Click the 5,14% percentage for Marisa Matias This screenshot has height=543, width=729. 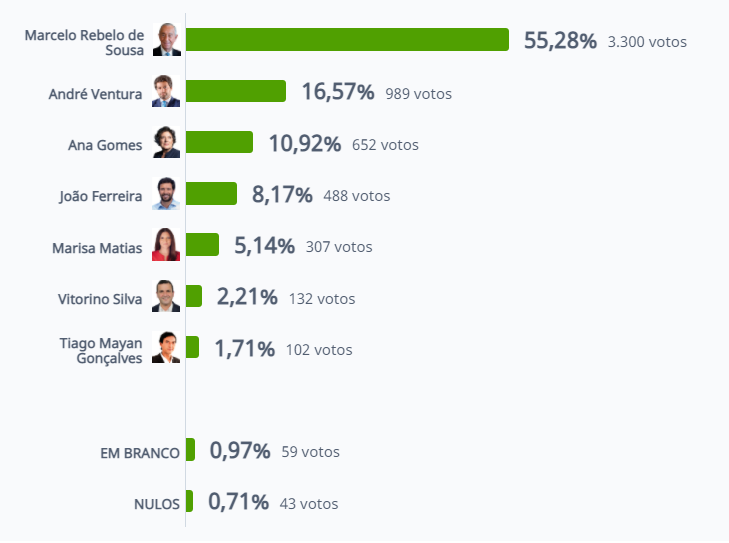pyautogui.click(x=265, y=245)
